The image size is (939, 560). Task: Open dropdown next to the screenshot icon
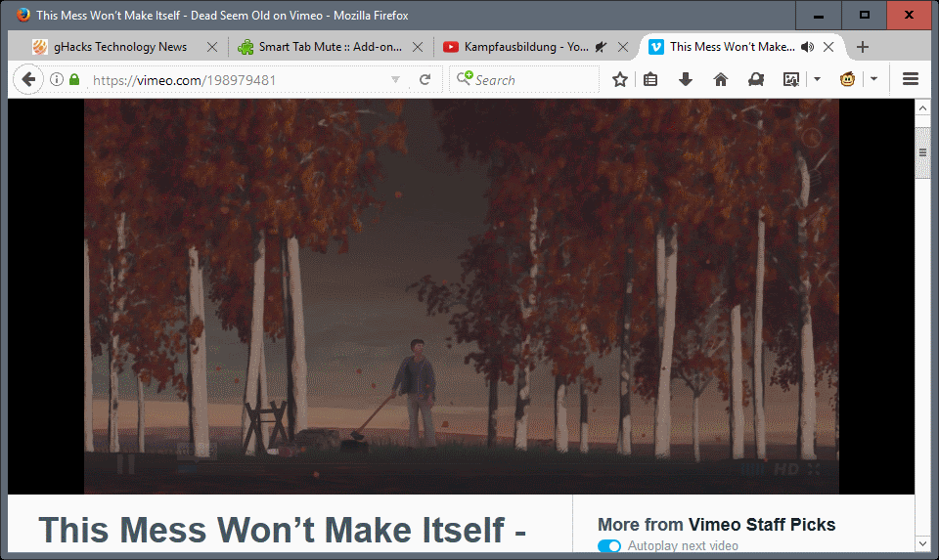(x=817, y=79)
